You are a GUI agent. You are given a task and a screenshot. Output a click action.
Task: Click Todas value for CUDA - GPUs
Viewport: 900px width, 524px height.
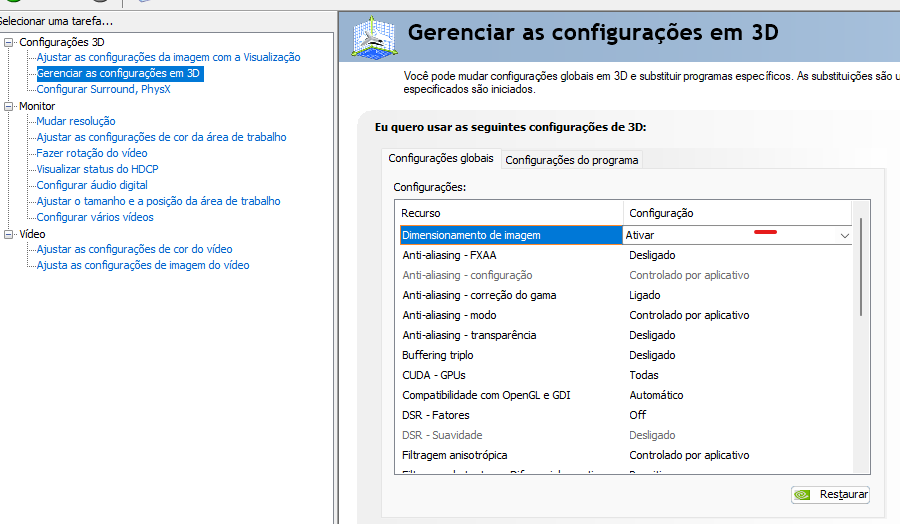(644, 375)
